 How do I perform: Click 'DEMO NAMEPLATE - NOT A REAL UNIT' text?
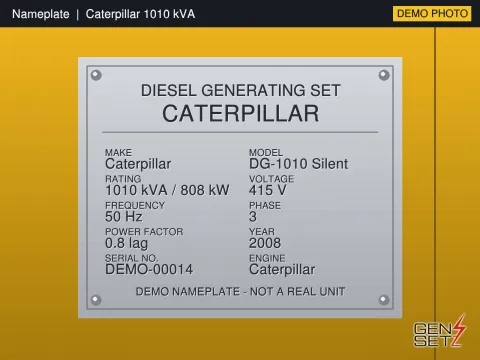coord(240,291)
